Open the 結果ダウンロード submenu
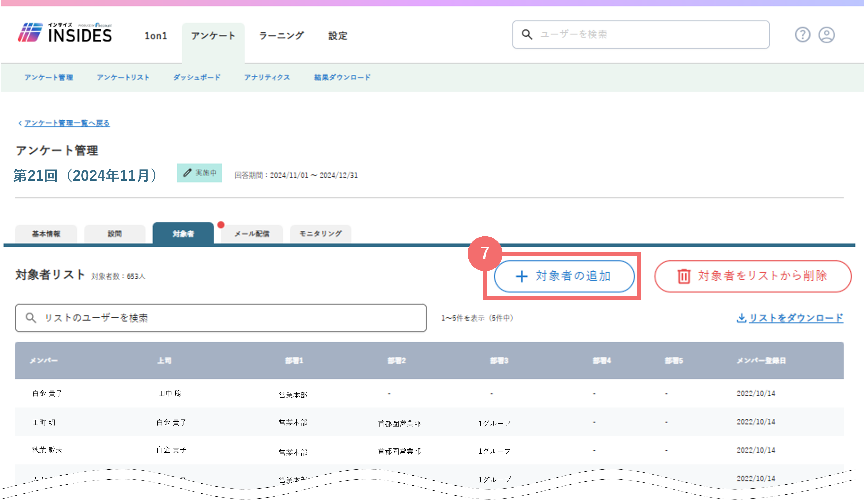The width and height of the screenshot is (864, 504). [x=342, y=77]
